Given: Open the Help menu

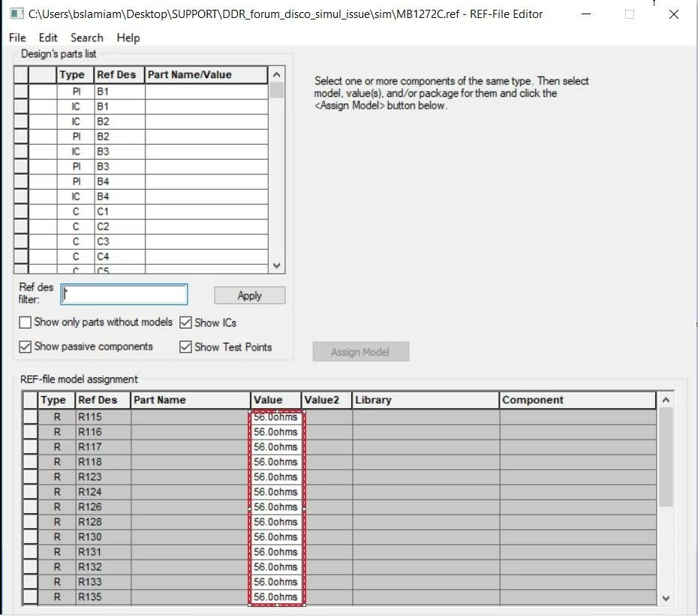Looking at the screenshot, I should [128, 38].
